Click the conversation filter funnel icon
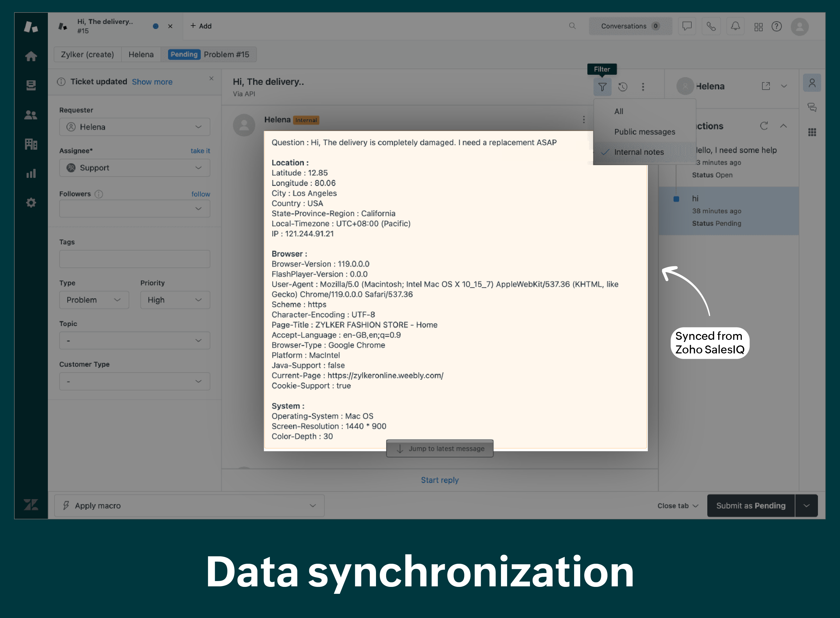Image resolution: width=840 pixels, height=618 pixels. (602, 87)
